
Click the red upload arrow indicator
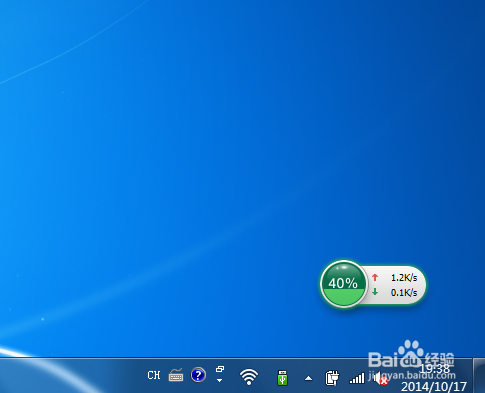point(375,277)
